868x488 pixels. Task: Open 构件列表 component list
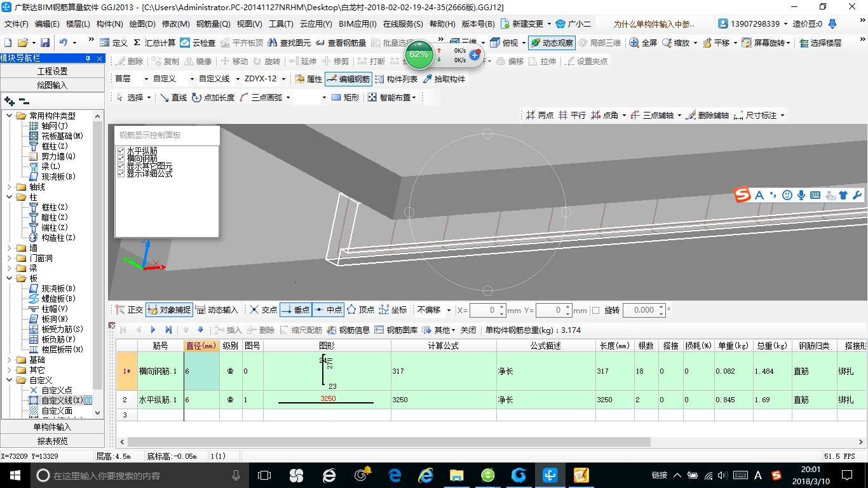(396, 79)
